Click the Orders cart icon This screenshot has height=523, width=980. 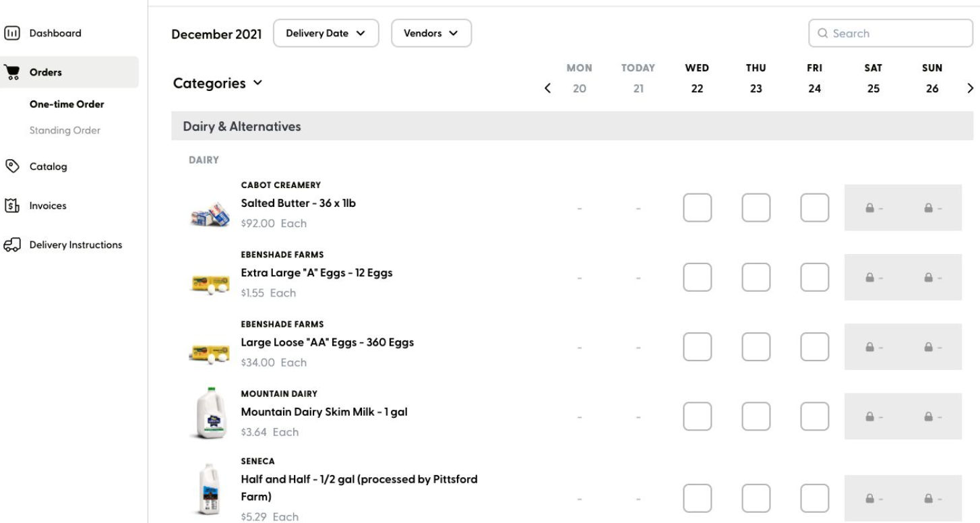[x=12, y=71]
